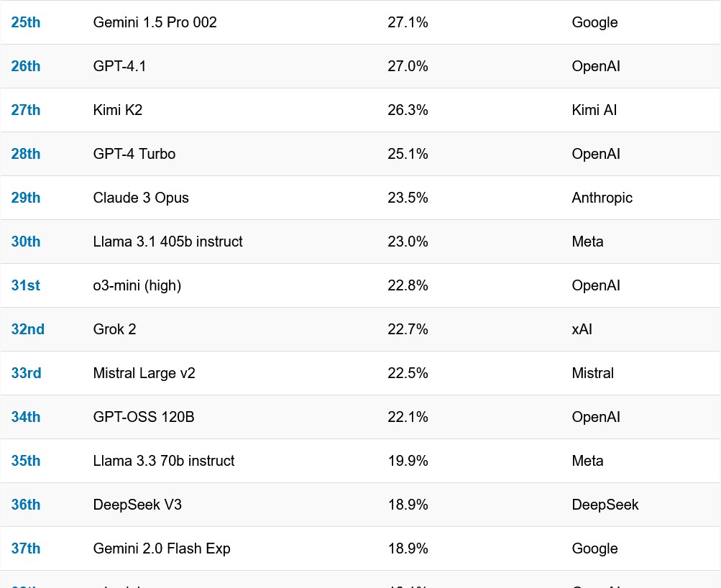This screenshot has height=588, width=721.
Task: Select the Kimi K2 row name
Action: [118, 110]
